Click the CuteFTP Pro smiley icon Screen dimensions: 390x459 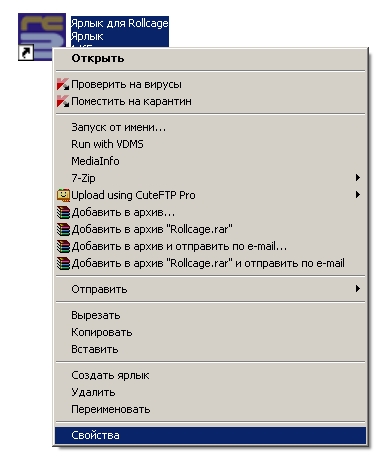(63, 195)
